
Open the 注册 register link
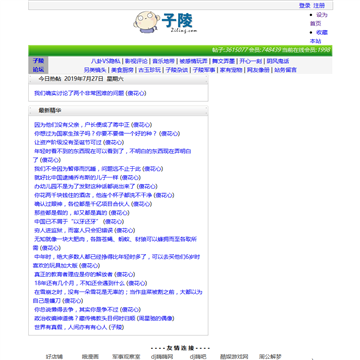tap(319, 5)
